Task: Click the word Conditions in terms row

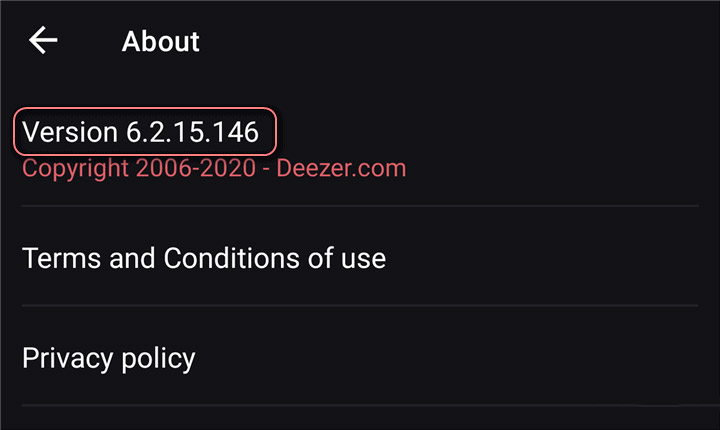Action: pyautogui.click(x=232, y=258)
